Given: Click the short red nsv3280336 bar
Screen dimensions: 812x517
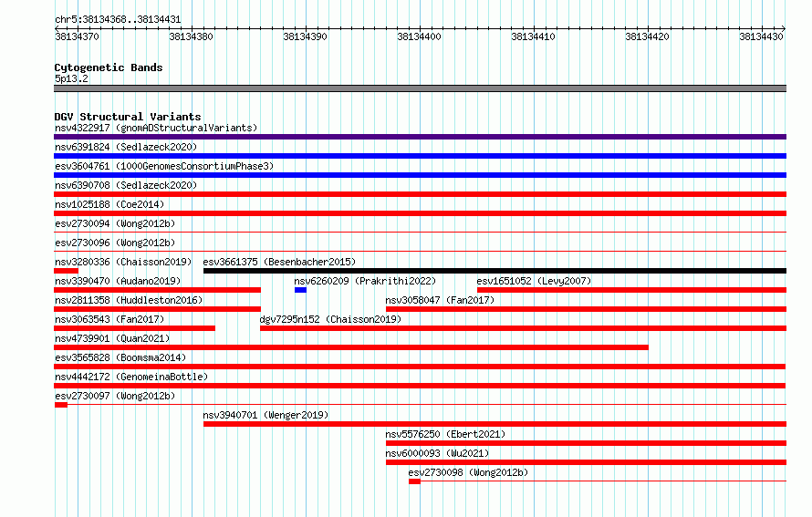Looking at the screenshot, I should point(67,271).
